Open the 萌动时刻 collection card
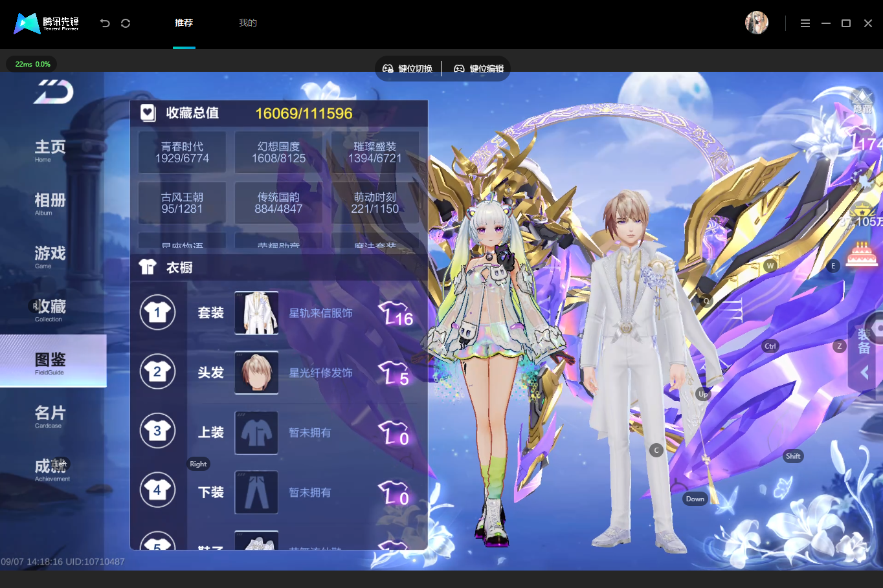 pos(375,202)
